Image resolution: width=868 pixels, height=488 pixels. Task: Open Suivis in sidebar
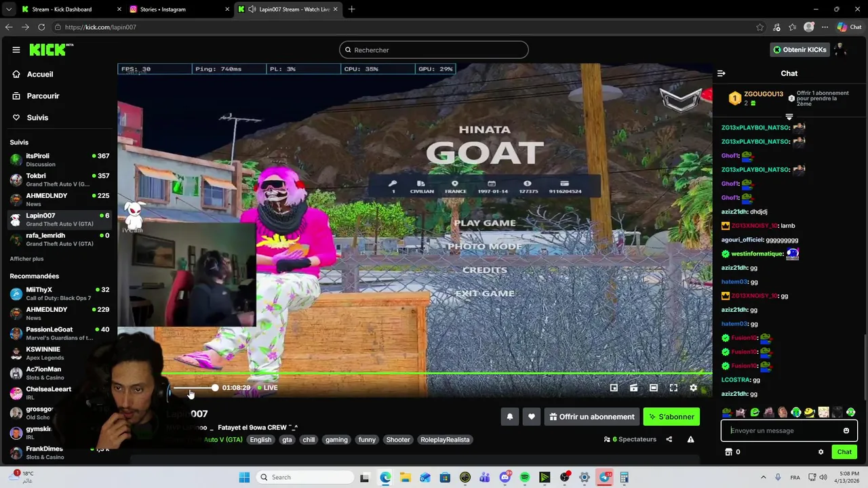coord(37,117)
